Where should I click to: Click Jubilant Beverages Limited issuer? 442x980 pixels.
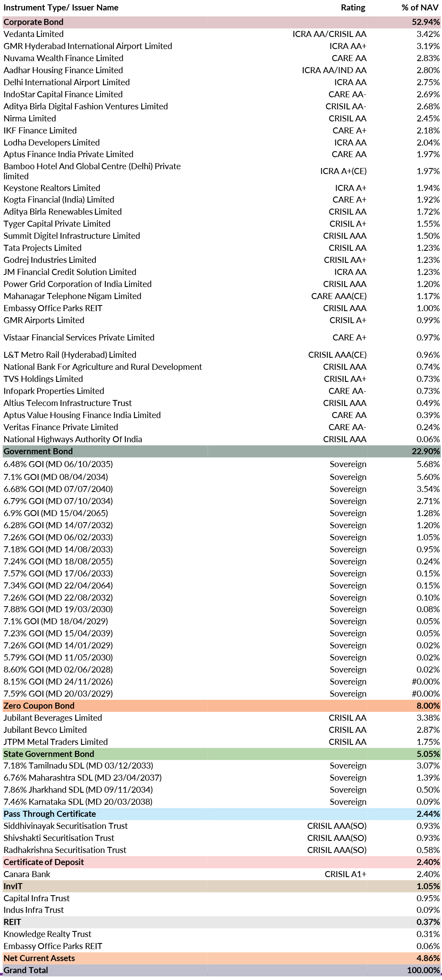point(53,718)
